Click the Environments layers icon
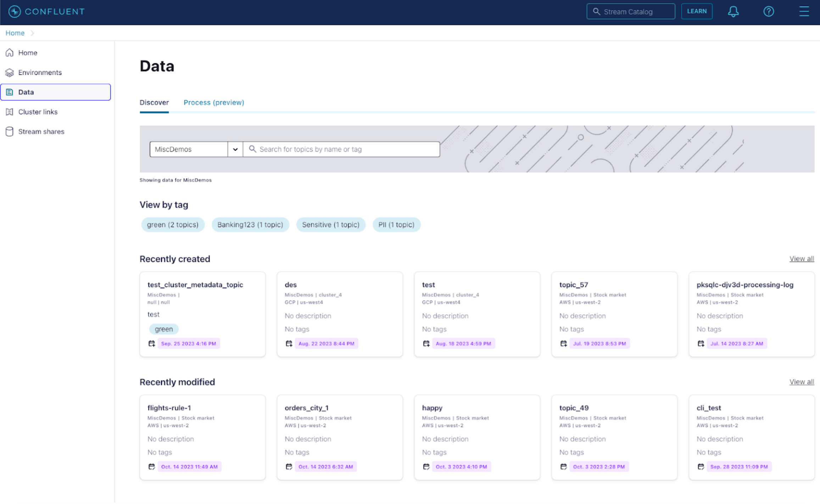The width and height of the screenshot is (820, 504). 10,72
